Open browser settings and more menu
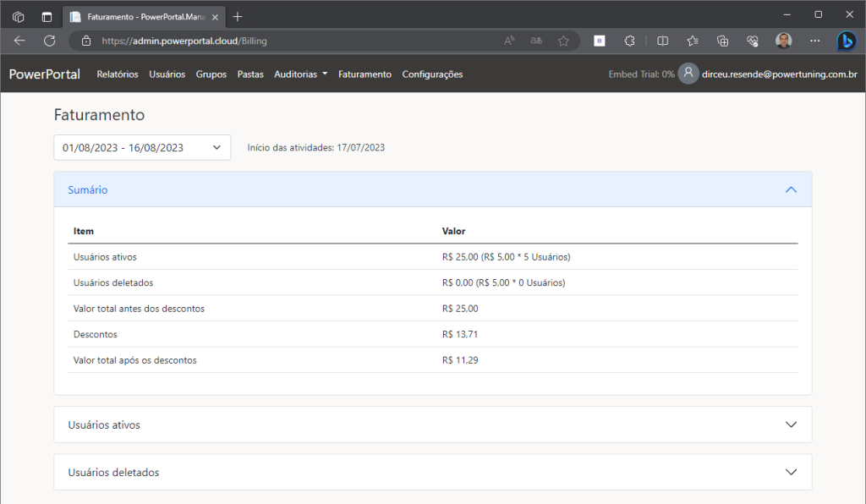 [x=814, y=41]
